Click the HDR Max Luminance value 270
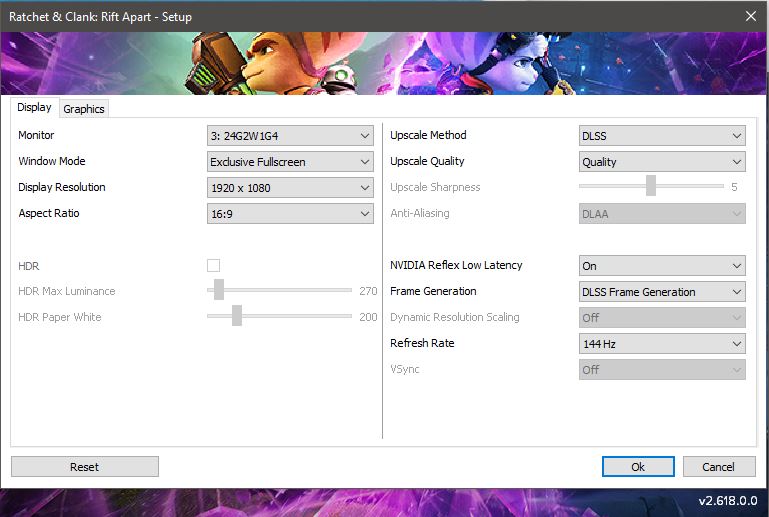Image resolution: width=769 pixels, height=517 pixels. pyautogui.click(x=368, y=291)
